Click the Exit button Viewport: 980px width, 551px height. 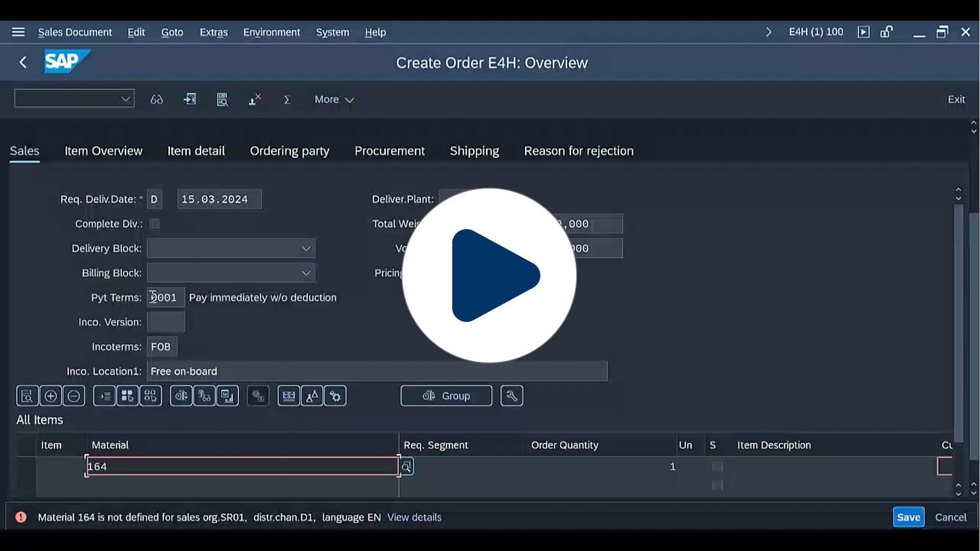coord(956,100)
